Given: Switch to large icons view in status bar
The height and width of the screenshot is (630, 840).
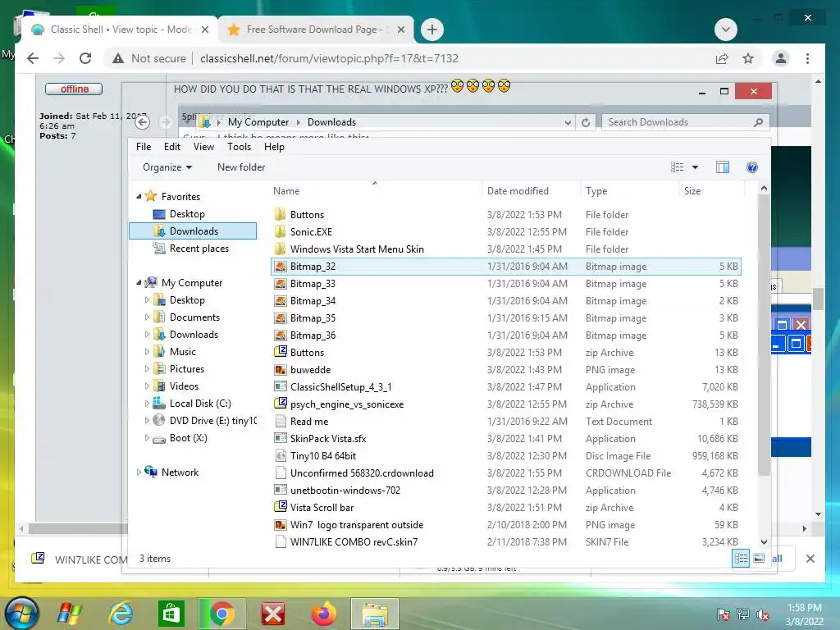Looking at the screenshot, I should [759, 559].
